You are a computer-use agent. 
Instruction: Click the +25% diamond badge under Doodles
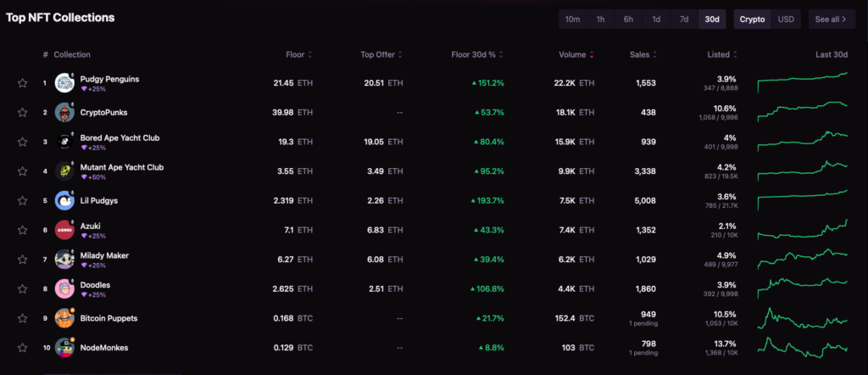(x=93, y=294)
